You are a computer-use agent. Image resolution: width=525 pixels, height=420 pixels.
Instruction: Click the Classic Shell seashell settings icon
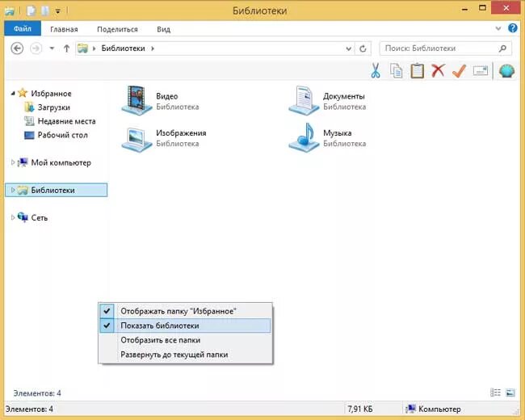506,70
